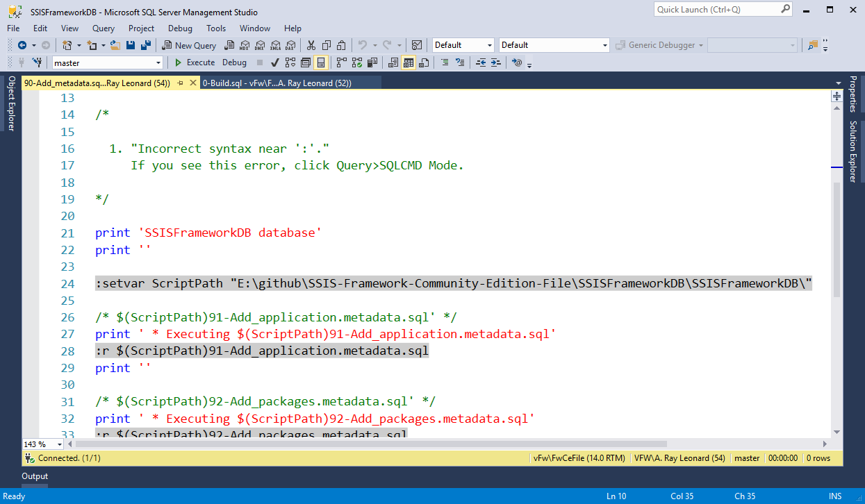Click the New Project icon
This screenshot has height=504, width=865.
point(67,45)
